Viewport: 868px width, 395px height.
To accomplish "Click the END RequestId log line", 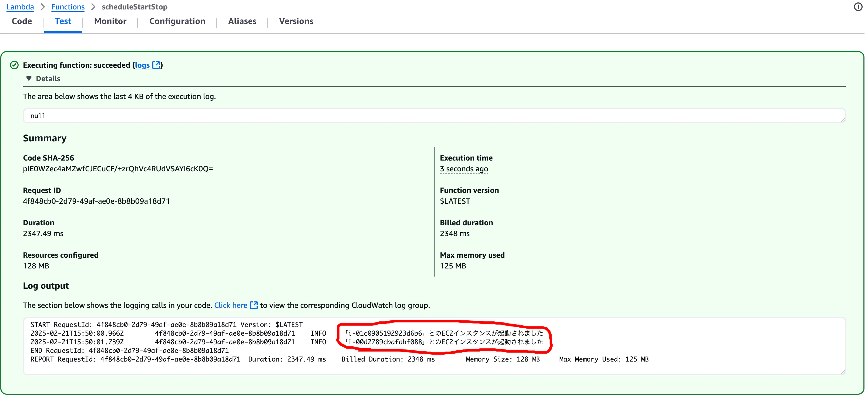I will pyautogui.click(x=129, y=350).
